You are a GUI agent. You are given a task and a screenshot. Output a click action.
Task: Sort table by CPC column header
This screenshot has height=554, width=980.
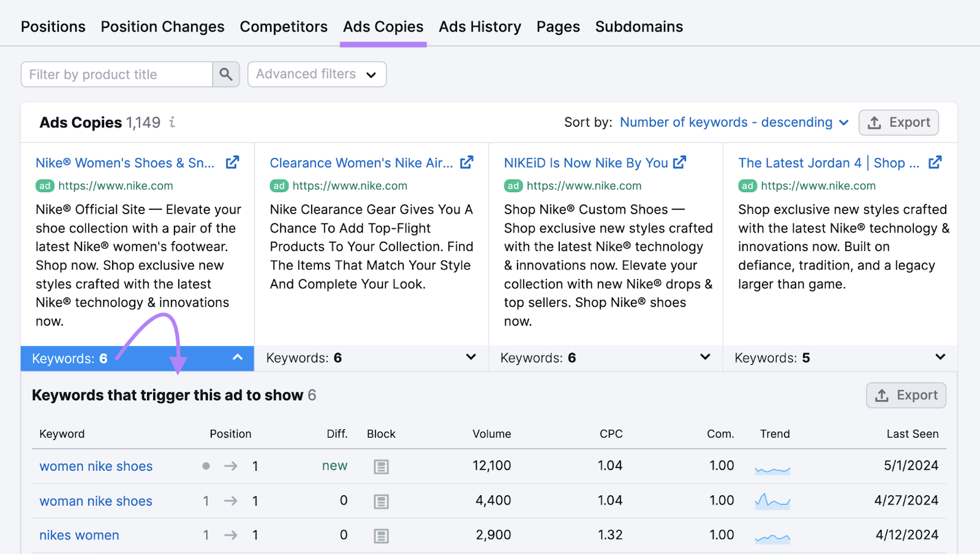coord(611,434)
